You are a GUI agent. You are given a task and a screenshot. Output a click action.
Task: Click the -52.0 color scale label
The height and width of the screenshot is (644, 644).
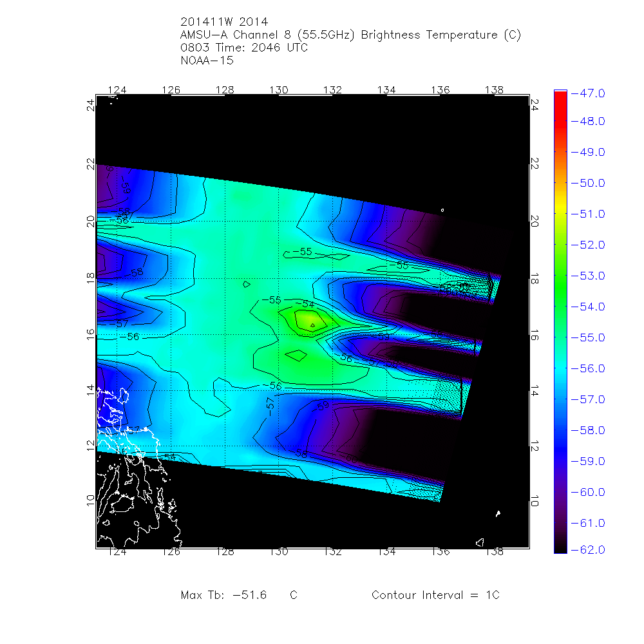pos(588,245)
